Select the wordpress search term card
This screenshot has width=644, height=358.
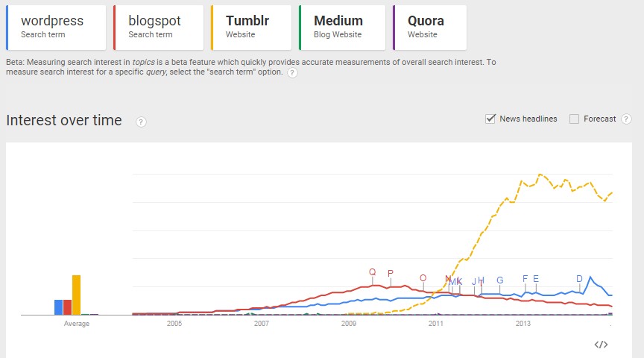coord(57,27)
